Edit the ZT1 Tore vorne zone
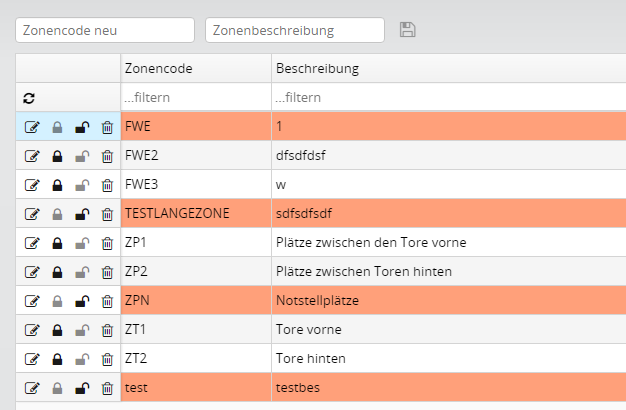 (32, 330)
